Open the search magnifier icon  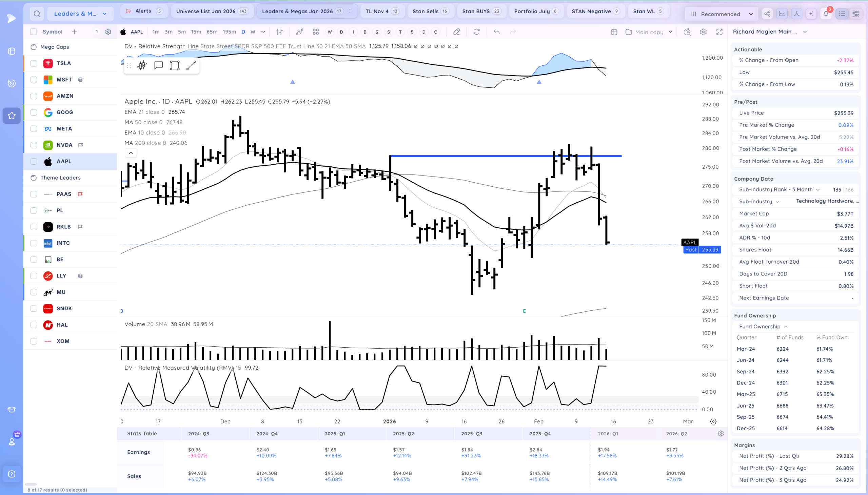37,14
